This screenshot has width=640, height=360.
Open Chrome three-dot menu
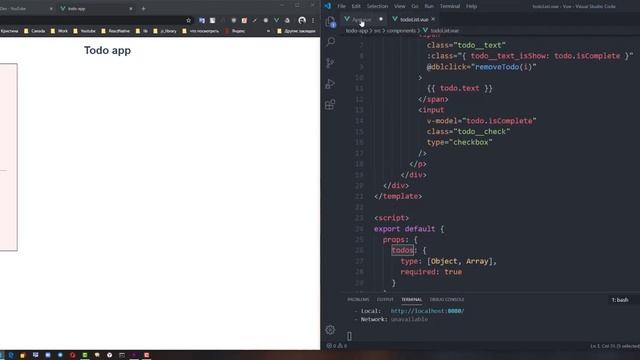(313, 20)
